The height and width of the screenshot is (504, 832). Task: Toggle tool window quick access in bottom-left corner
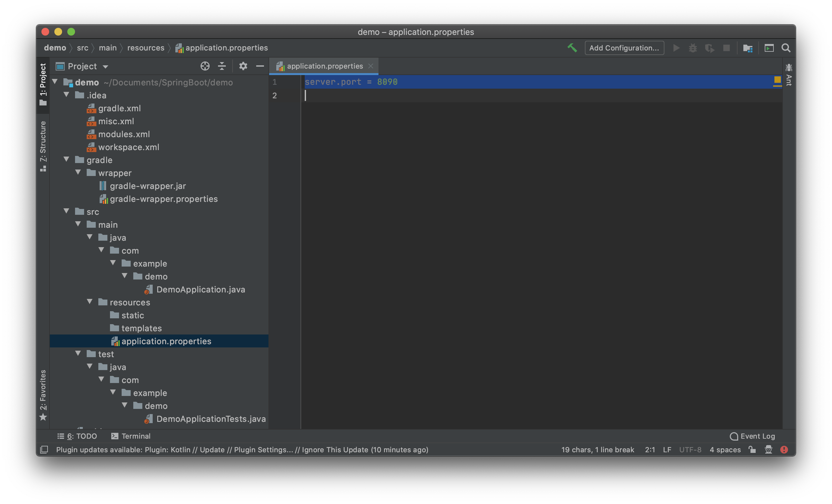[x=44, y=450]
